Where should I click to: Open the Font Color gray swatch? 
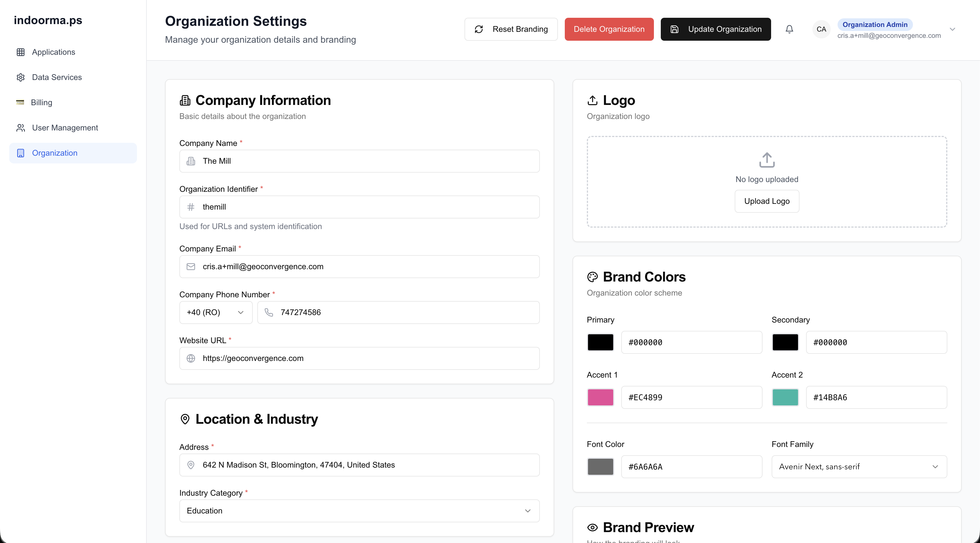[600, 466]
